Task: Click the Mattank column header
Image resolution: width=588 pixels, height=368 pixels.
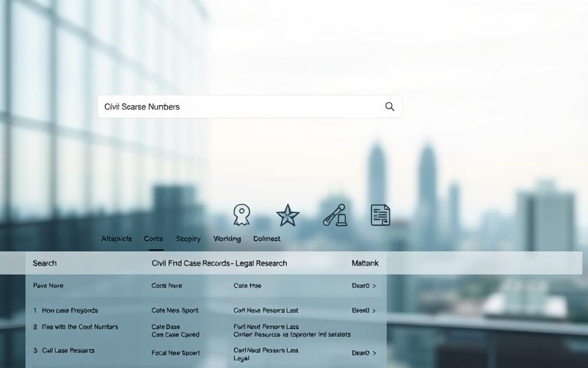Action: click(365, 263)
